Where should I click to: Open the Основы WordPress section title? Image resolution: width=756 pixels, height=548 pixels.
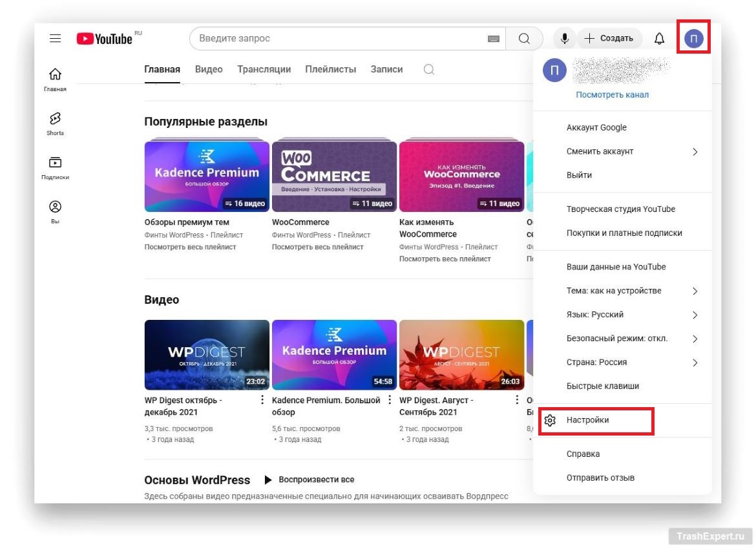(x=197, y=480)
